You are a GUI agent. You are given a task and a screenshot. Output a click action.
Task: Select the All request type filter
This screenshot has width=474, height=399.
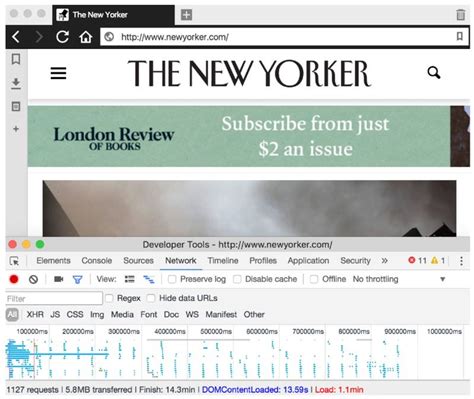pos(12,314)
